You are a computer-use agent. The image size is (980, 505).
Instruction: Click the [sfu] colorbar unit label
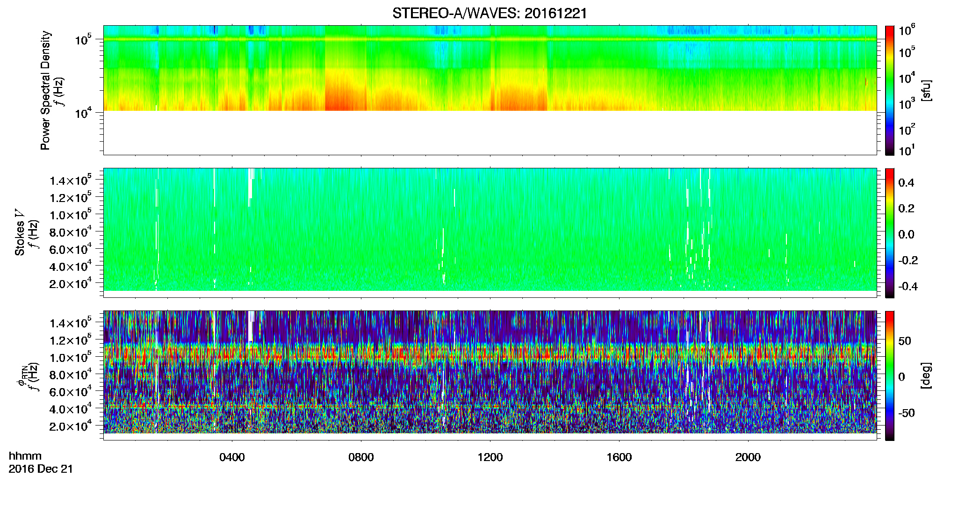pos(926,90)
